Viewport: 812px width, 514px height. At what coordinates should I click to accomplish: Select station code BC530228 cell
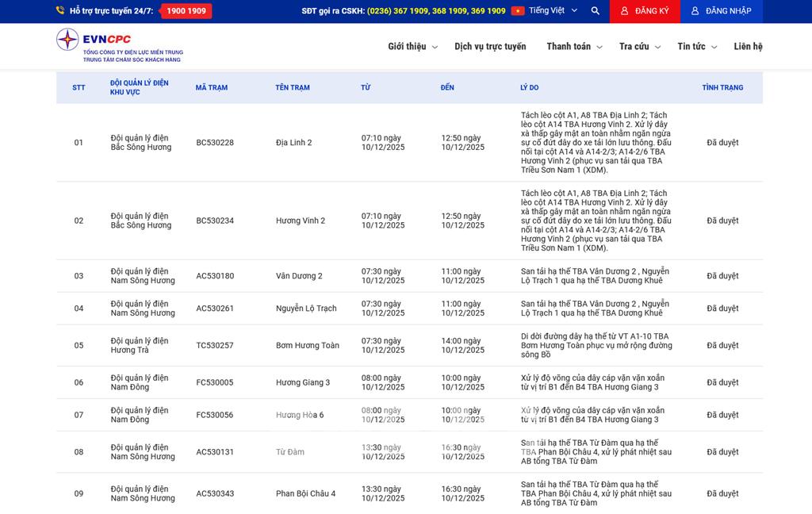[x=215, y=143]
